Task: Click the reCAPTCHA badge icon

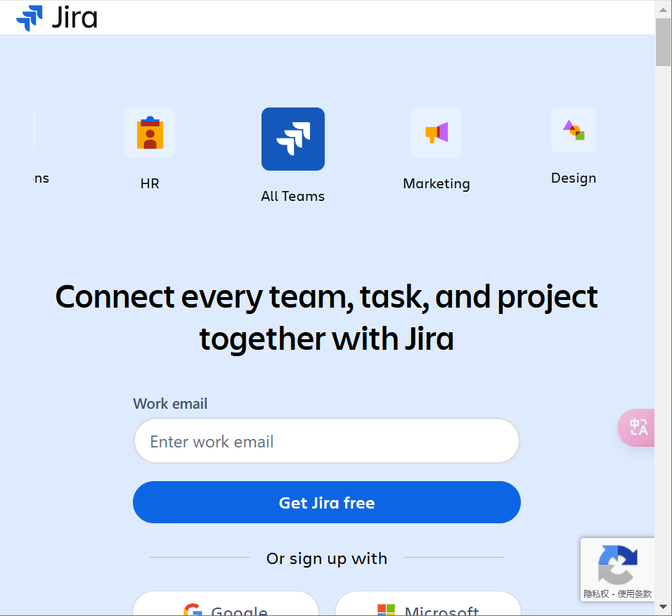Action: pyautogui.click(x=618, y=564)
